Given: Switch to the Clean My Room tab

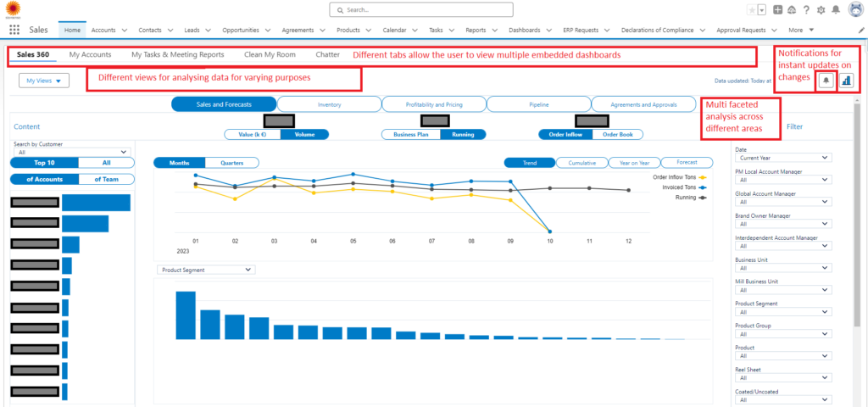Looking at the screenshot, I should coord(270,55).
